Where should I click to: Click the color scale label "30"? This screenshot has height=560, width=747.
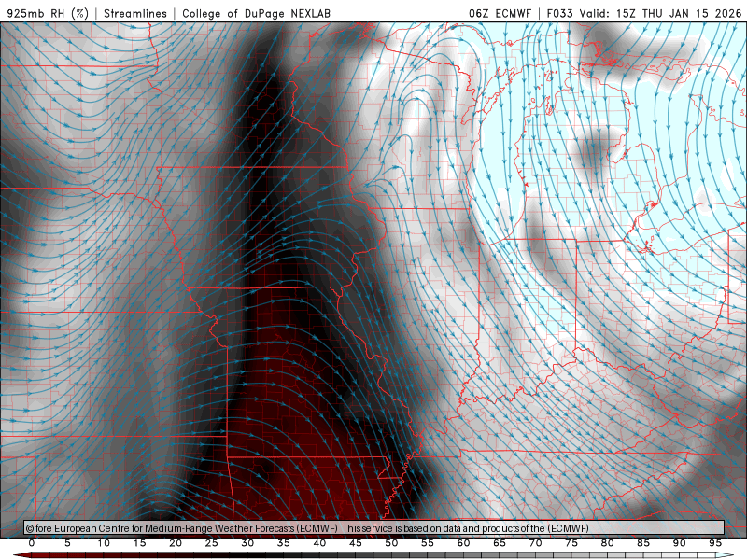pos(247,543)
